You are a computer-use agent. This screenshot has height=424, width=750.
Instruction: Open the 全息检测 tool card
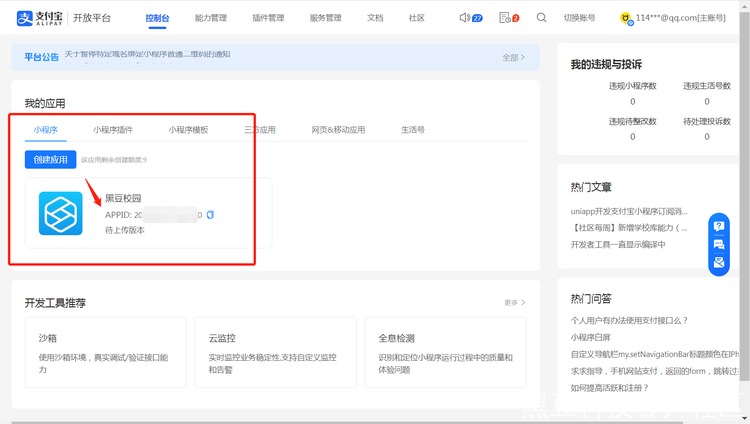(445, 352)
